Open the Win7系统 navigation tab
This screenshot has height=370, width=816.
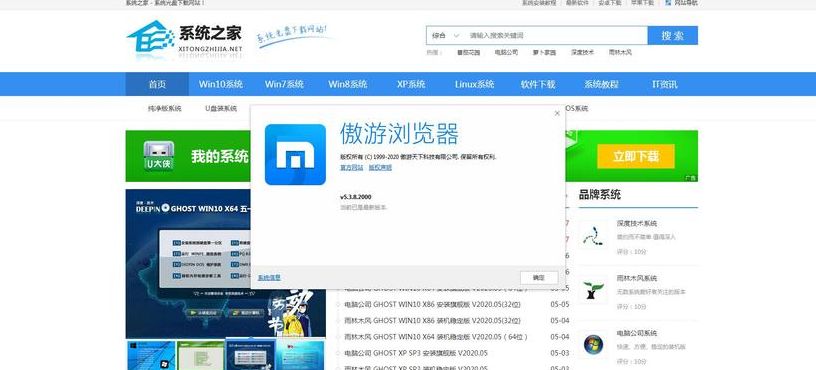(284, 84)
